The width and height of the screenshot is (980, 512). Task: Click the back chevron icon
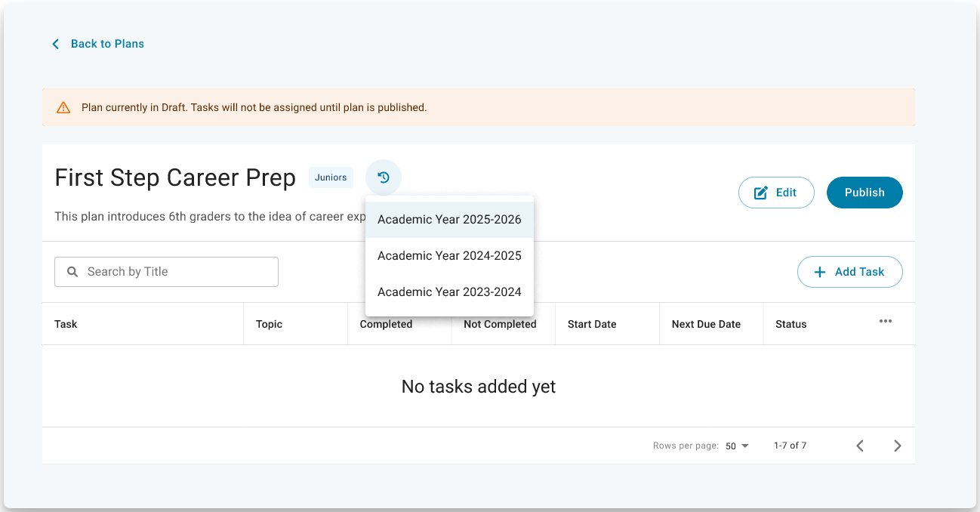[x=55, y=44]
